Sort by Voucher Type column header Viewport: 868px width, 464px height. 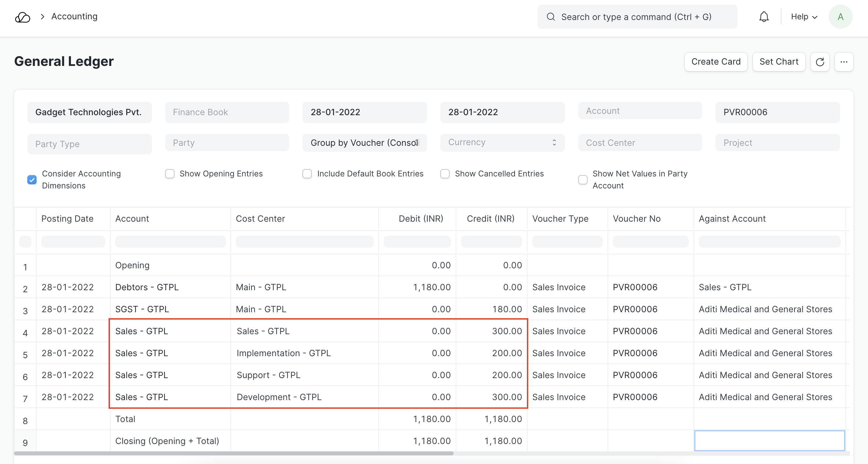click(x=560, y=219)
